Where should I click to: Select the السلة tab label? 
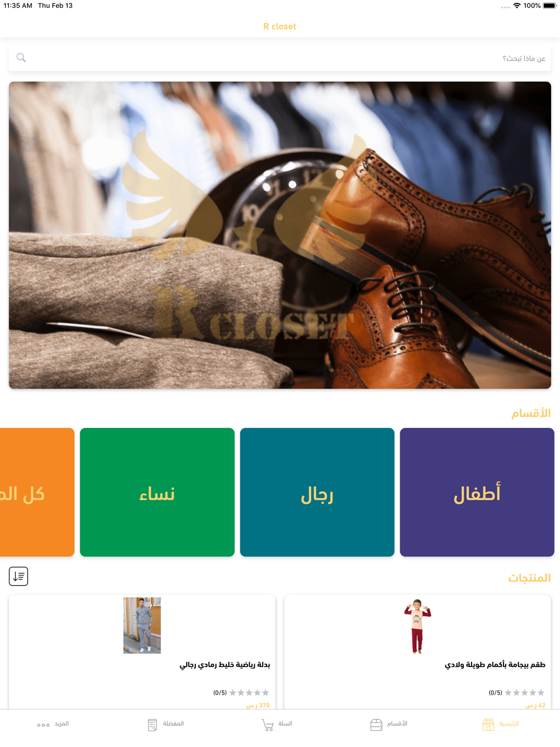(x=285, y=723)
